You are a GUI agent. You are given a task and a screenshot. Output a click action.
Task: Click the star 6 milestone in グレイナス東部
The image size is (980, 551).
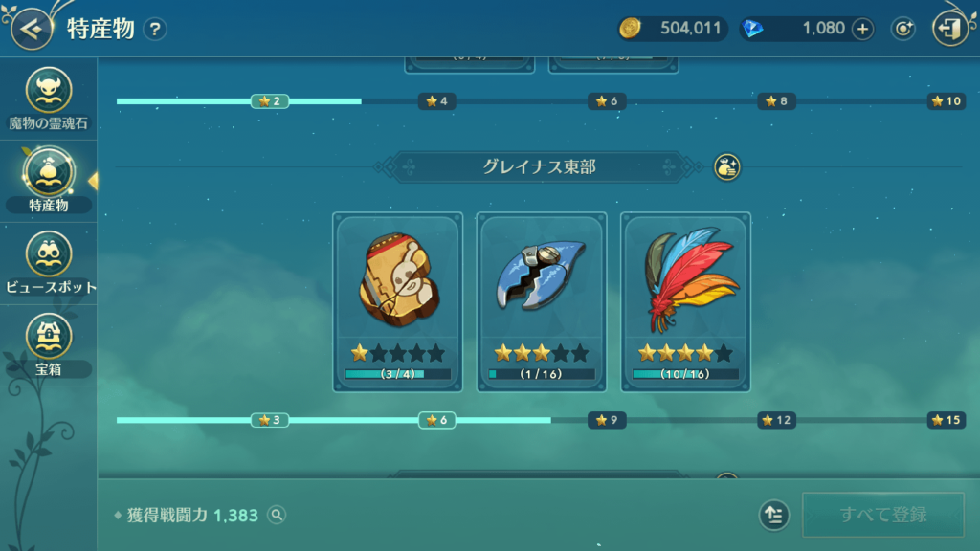click(x=436, y=421)
